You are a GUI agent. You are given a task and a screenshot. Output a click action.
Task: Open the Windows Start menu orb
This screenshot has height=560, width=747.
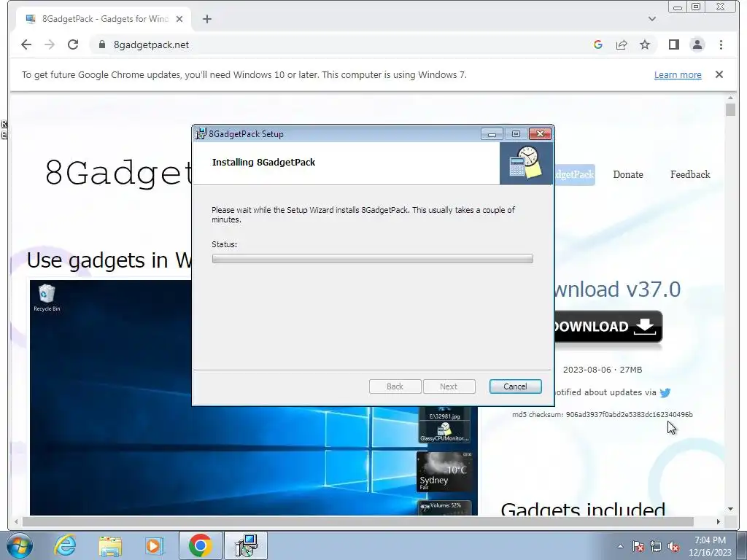(x=19, y=545)
